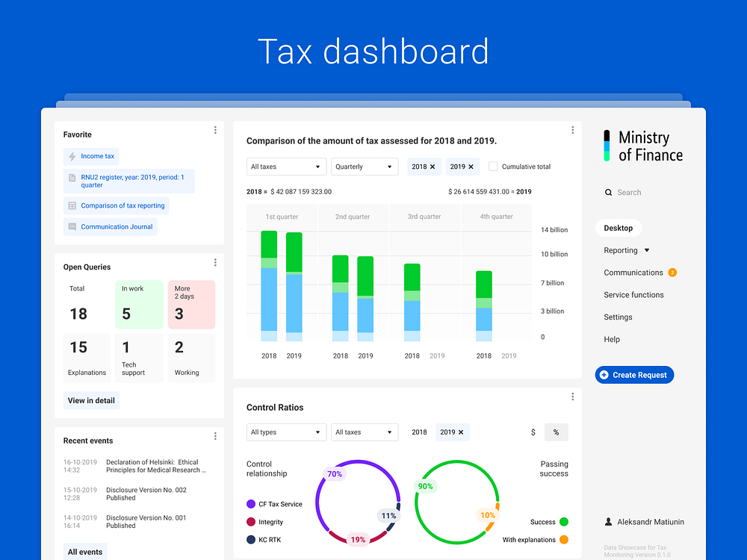747x560 pixels.
Task: Select the More 2 days queries card
Action: (191, 305)
